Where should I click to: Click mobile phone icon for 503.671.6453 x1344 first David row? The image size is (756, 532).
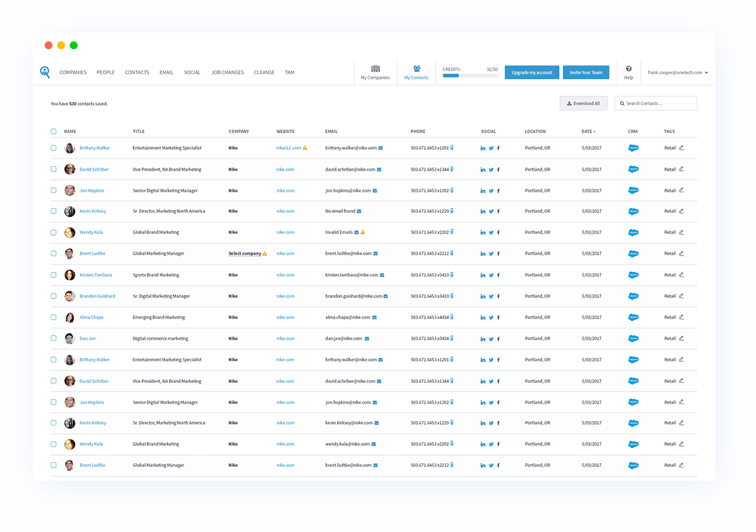click(452, 169)
